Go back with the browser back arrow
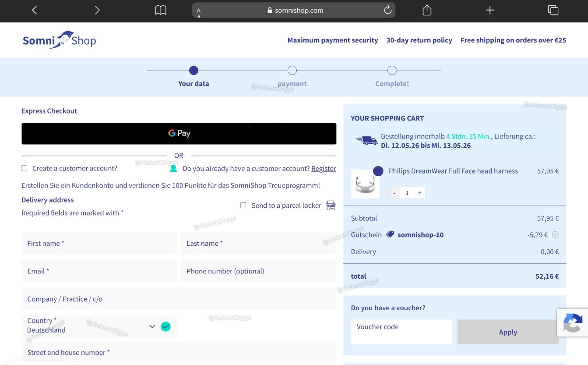This screenshot has height=365, width=588. [x=34, y=10]
